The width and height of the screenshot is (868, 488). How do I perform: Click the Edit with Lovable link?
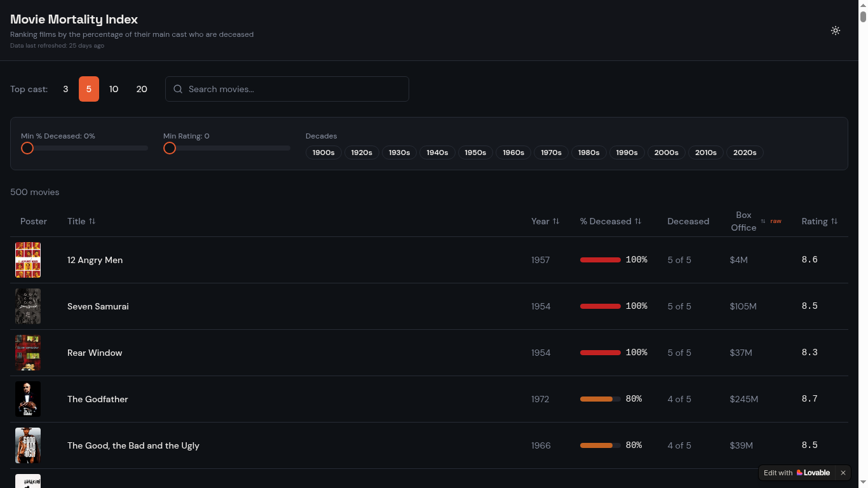797,473
